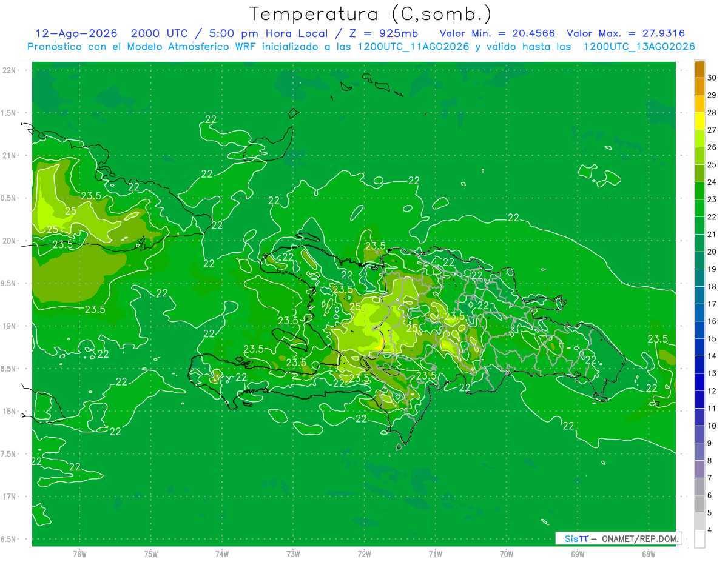Screen dimensions: 728x562
Task: Pick the green swatch between 22 and 23
Action: pos(699,208)
